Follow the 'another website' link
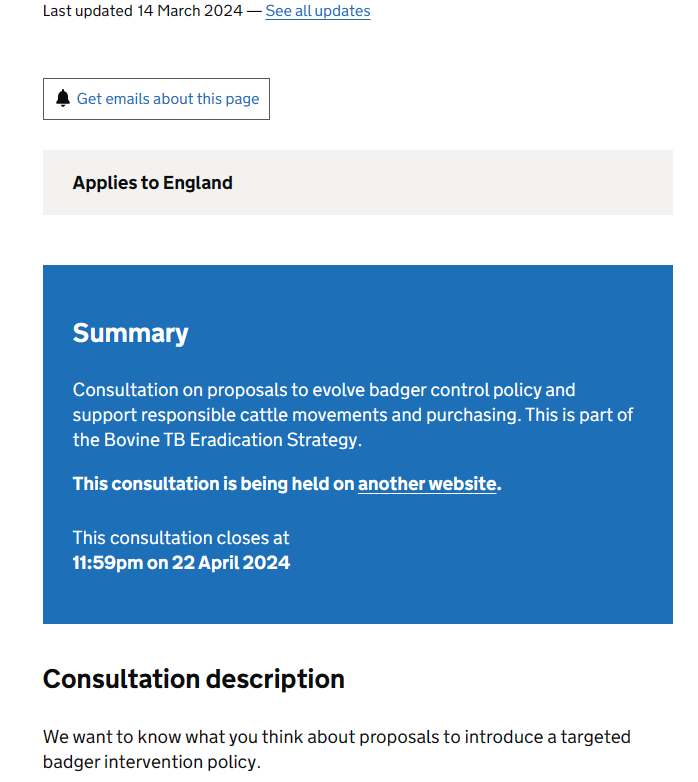 (x=427, y=484)
